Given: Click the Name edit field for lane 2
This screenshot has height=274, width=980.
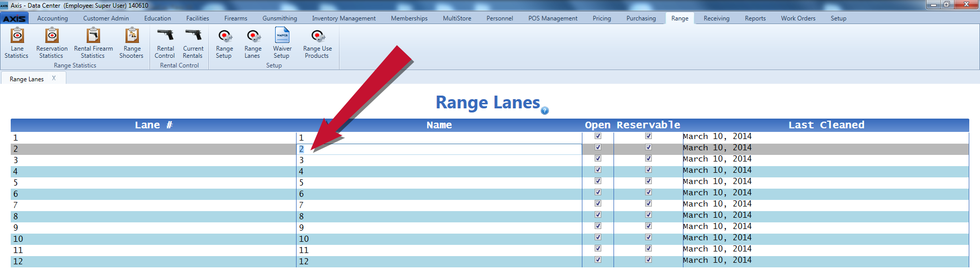Looking at the screenshot, I should tap(439, 149).
